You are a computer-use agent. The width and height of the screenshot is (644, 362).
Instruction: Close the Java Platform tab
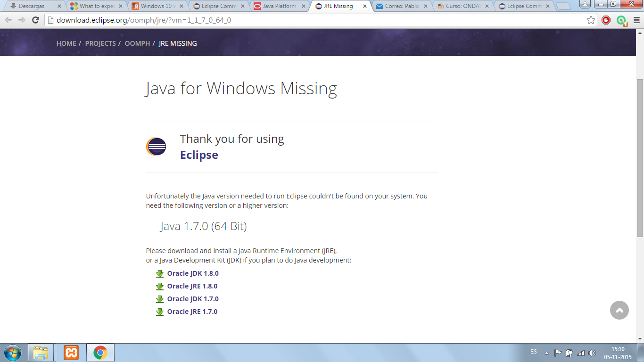304,7
